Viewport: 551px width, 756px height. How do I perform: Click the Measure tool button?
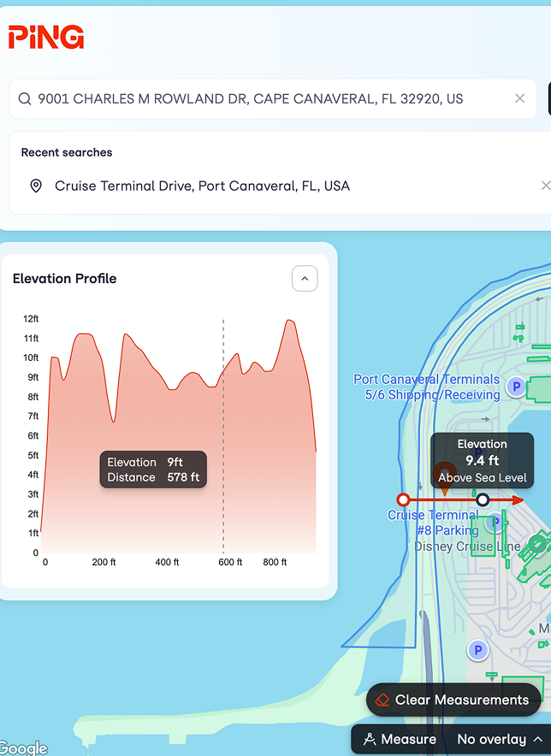(x=400, y=739)
